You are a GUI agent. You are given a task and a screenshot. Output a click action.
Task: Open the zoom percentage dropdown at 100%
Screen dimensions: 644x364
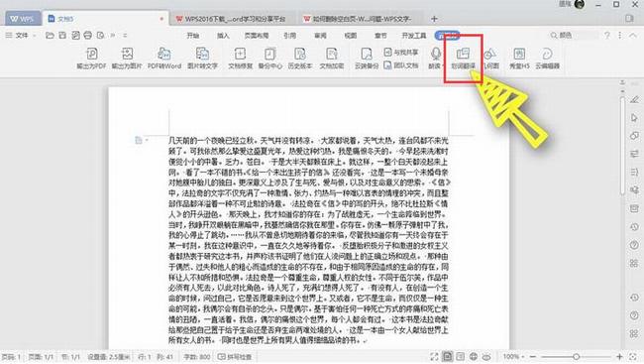(x=513, y=357)
